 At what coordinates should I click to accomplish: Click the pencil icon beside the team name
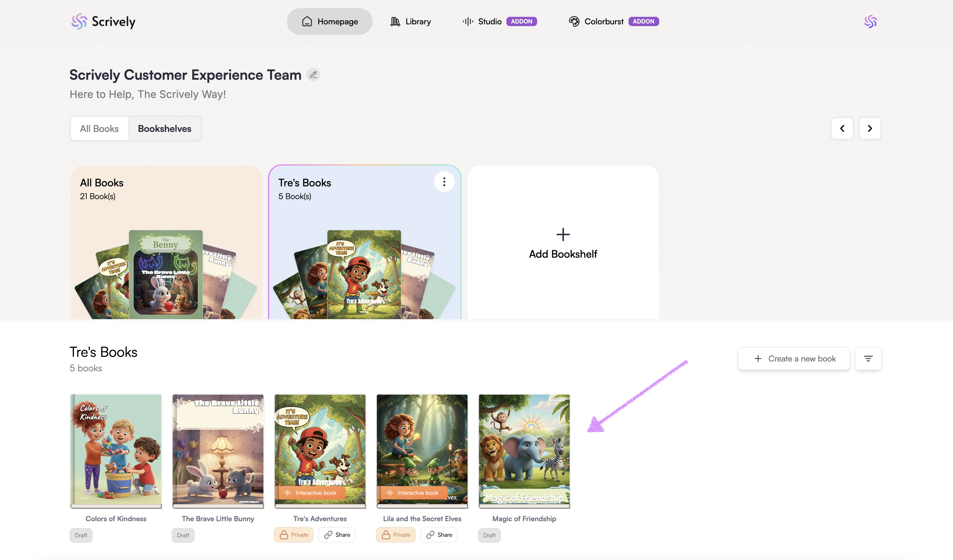click(x=313, y=75)
